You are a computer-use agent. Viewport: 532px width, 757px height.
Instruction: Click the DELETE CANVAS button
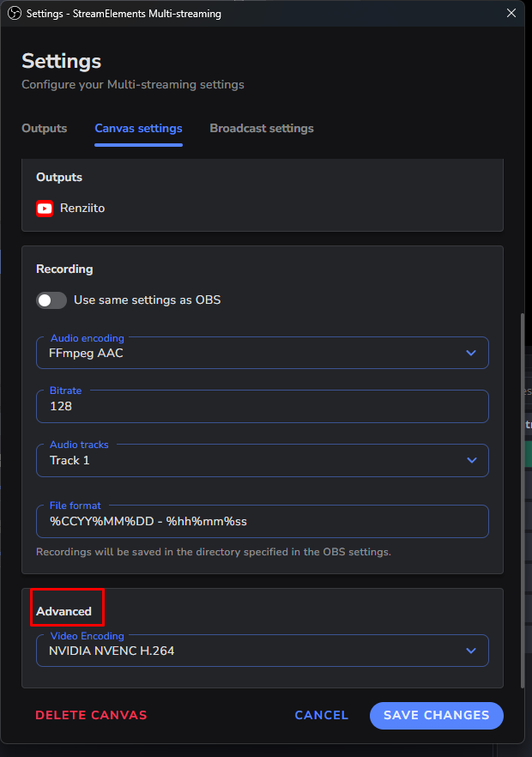(x=91, y=715)
